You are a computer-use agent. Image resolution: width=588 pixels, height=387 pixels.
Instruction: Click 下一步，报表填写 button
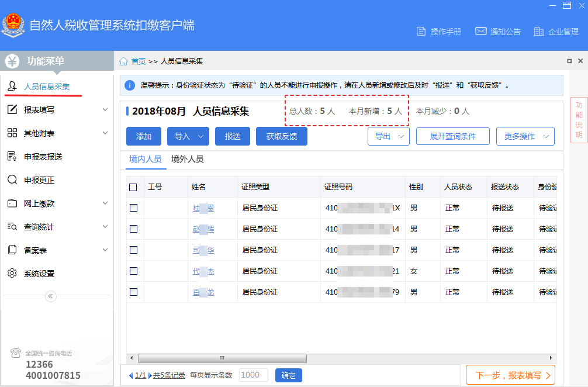pos(510,375)
